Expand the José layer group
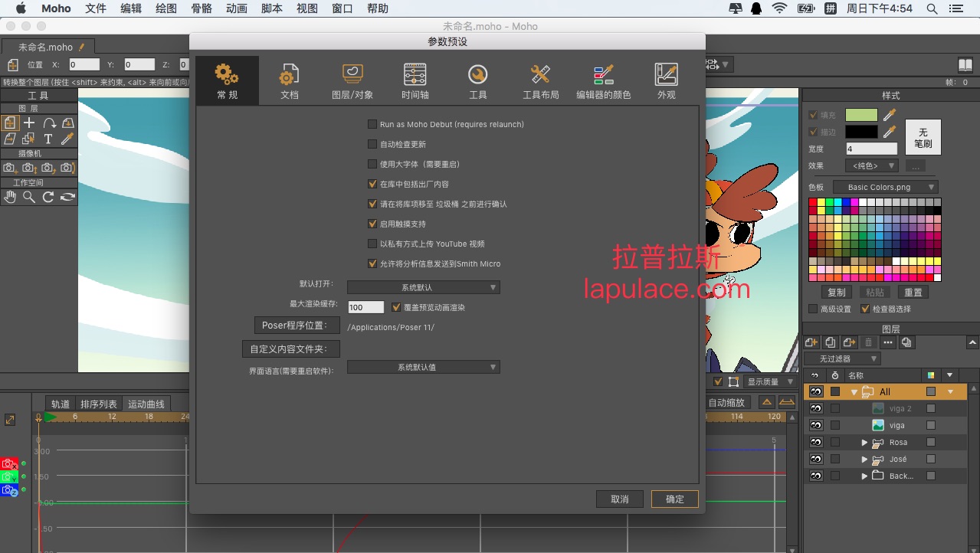Viewport: 980px width, 553px height. pos(864,460)
